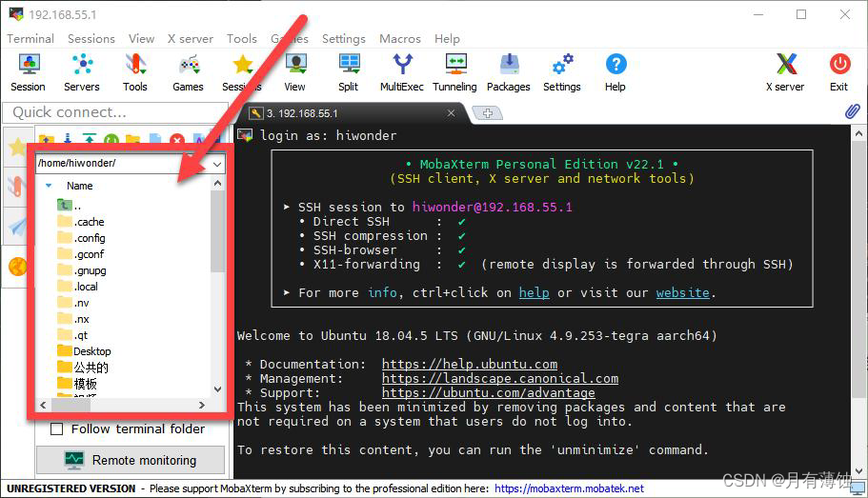Click the Remote monitoring button
Screen dimensions: 868x498
pyautogui.click(x=131, y=460)
